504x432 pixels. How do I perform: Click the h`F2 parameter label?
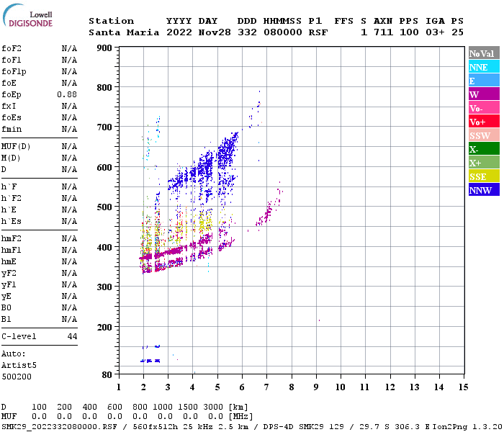[12, 198]
